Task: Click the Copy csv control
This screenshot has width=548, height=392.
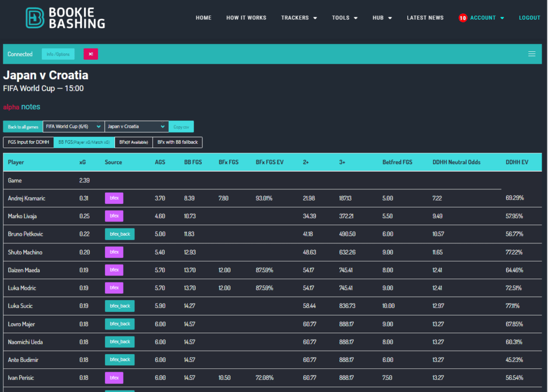Action: pos(181,126)
